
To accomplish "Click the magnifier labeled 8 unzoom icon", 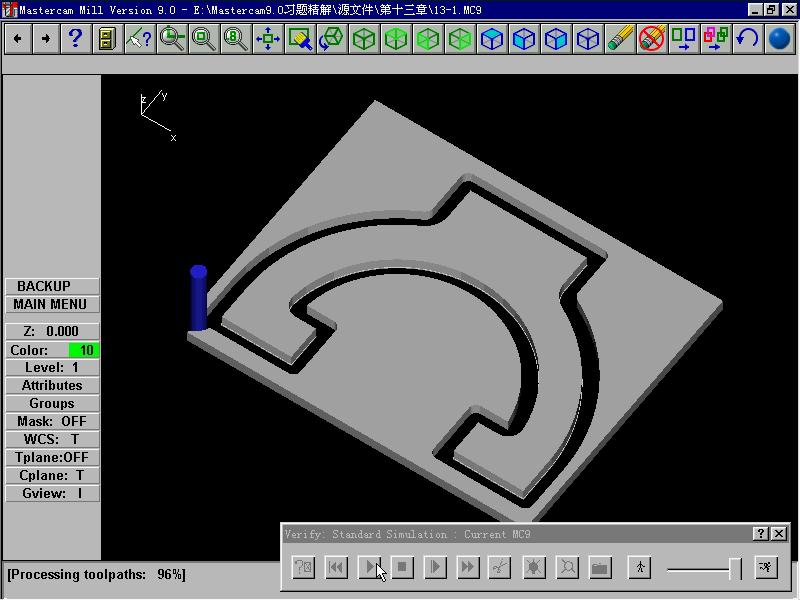I will pyautogui.click(x=235, y=38).
